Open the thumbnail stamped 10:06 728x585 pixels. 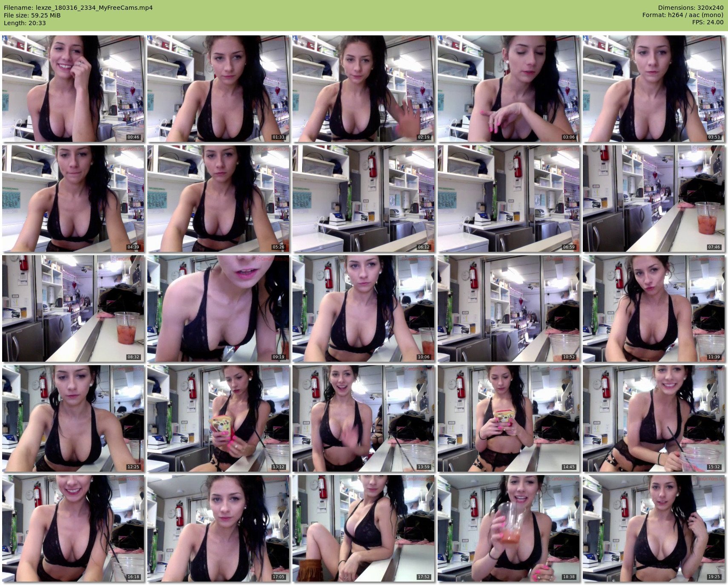coord(363,308)
